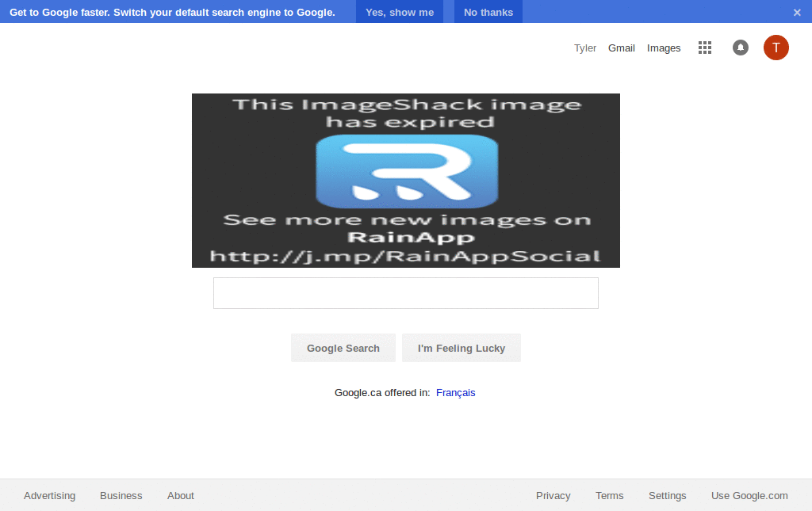Image resolution: width=812 pixels, height=511 pixels.
Task: Open Terms footer link
Action: click(x=609, y=495)
